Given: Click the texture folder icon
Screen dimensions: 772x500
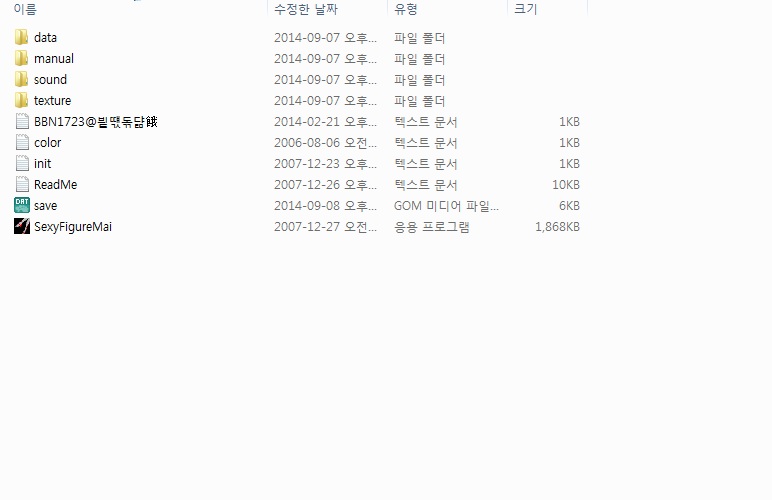Looking at the screenshot, I should (21, 100).
